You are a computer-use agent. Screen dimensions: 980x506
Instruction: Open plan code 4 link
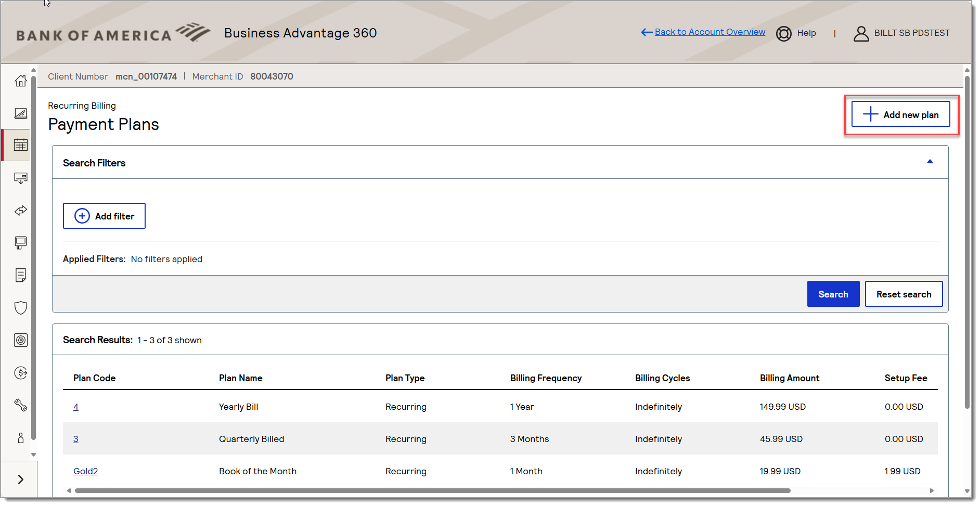click(x=76, y=407)
